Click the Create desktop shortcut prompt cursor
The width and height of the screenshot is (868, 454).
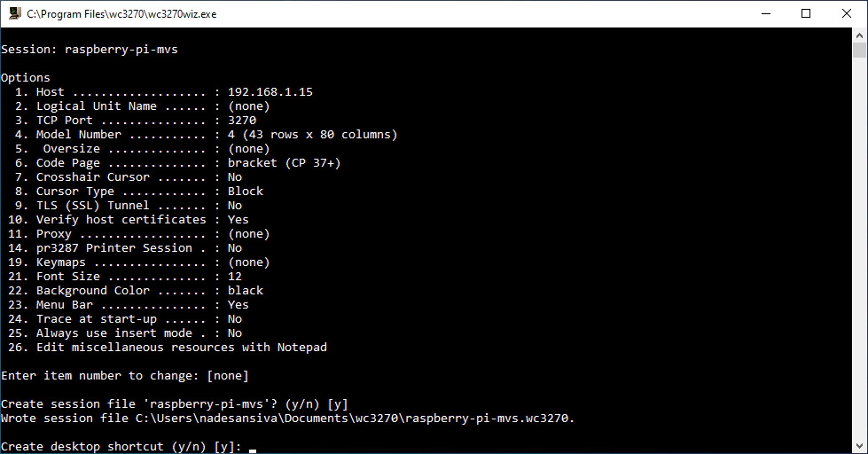(x=253, y=450)
